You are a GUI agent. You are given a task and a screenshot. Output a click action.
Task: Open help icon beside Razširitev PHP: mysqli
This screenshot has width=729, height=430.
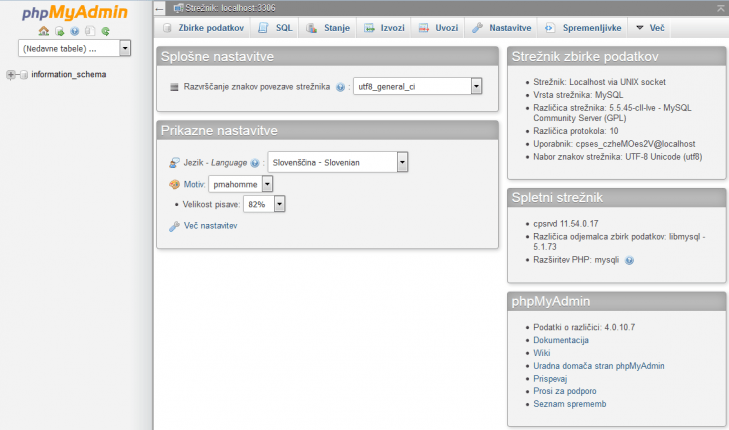click(629, 260)
